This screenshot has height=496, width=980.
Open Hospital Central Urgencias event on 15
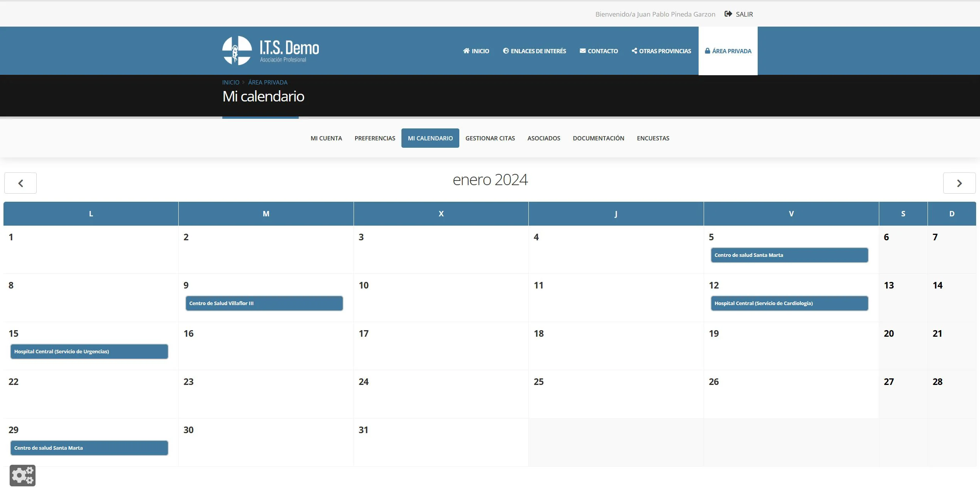coord(89,351)
